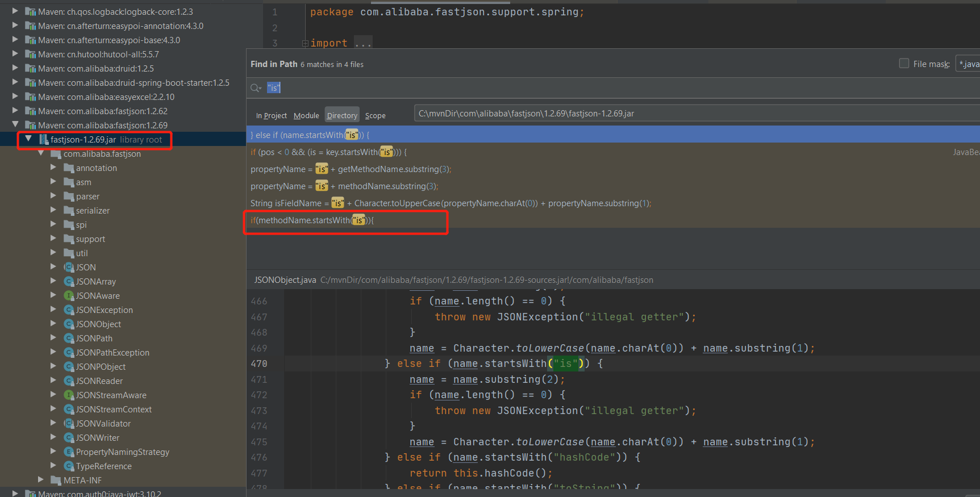Click the JSONAware interface icon
This screenshot has height=497, width=980.
[69, 295]
